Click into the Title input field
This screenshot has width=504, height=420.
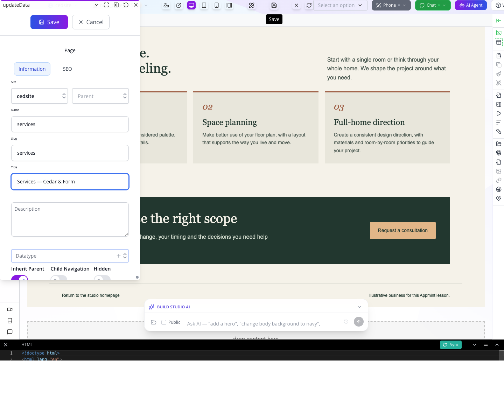pyautogui.click(x=70, y=182)
